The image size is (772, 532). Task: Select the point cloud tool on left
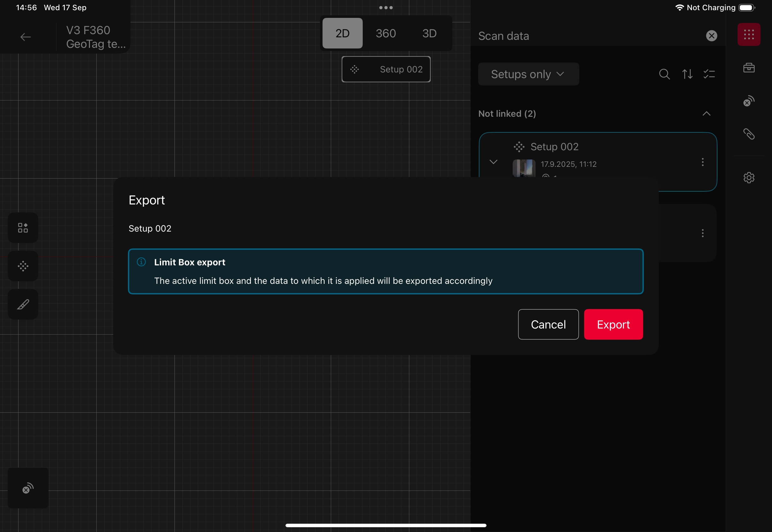(x=23, y=266)
